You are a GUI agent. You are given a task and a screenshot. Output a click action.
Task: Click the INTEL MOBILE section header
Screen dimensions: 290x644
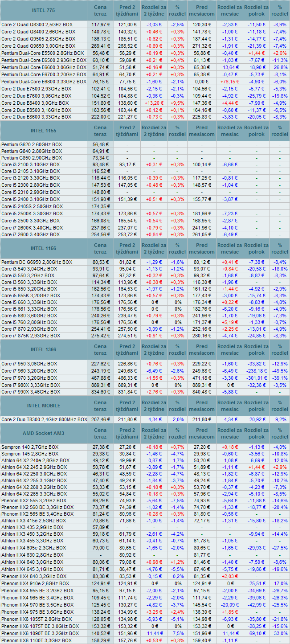point(44,406)
